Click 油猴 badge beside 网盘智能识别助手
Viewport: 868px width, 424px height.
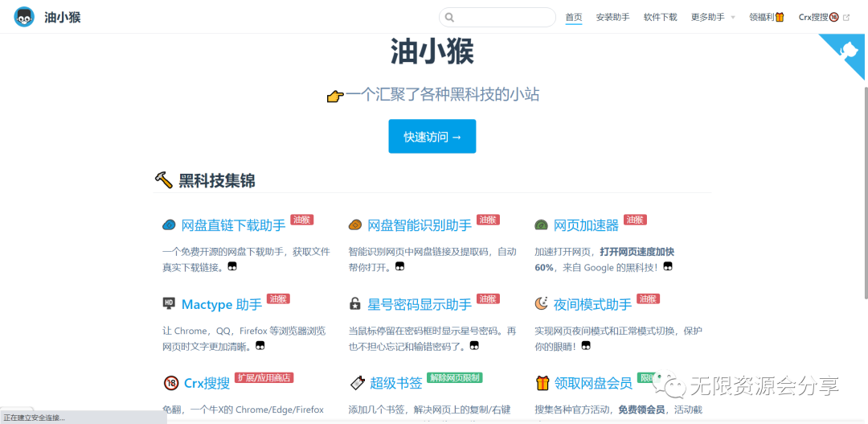click(x=489, y=220)
